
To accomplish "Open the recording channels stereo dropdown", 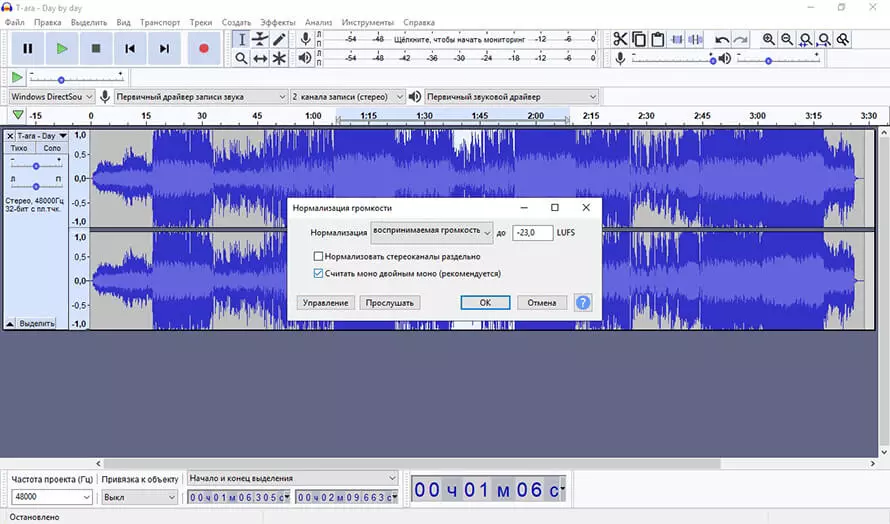I will (347, 97).
